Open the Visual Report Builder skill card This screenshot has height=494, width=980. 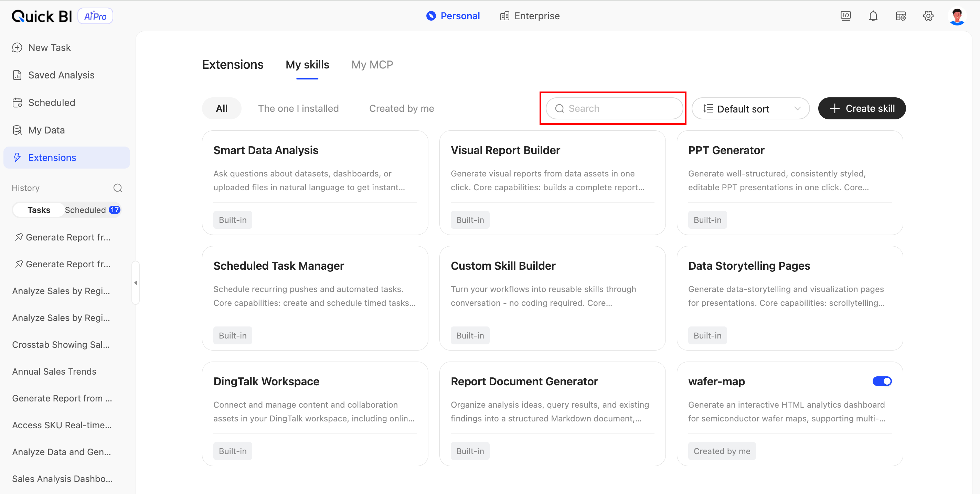point(552,183)
